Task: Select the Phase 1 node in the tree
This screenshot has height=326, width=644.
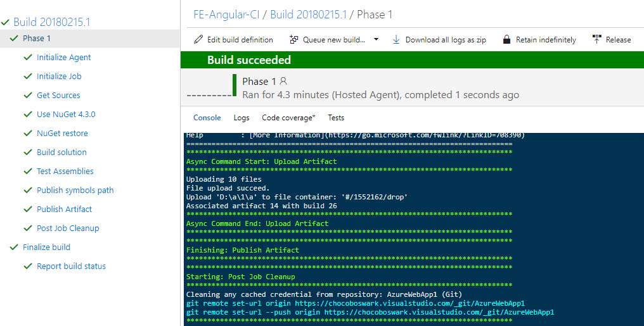Action: click(x=37, y=39)
